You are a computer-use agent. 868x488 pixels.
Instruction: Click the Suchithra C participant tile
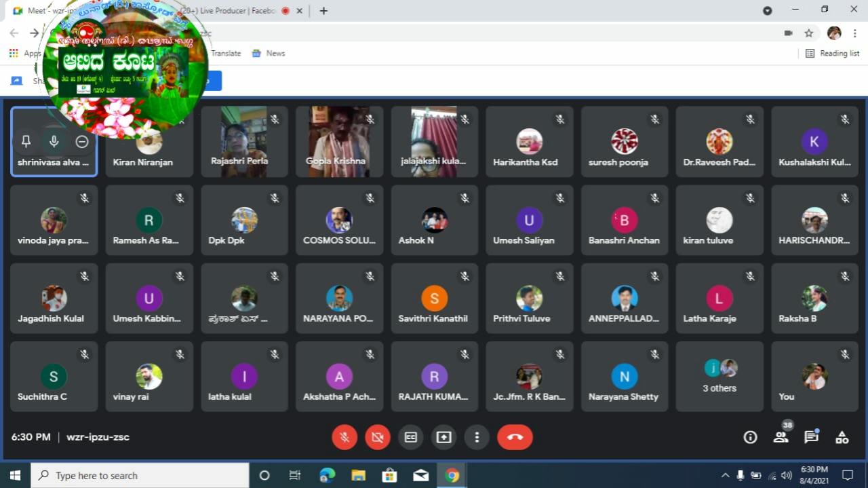pos(54,377)
